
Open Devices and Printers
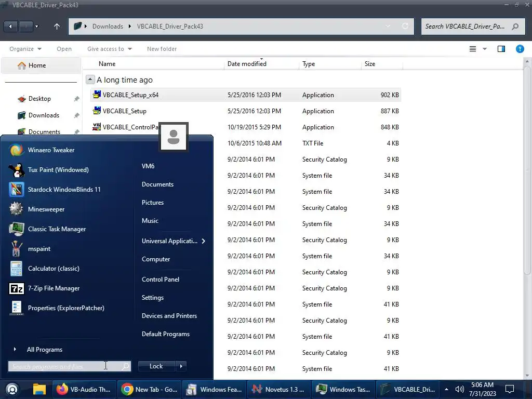click(169, 315)
